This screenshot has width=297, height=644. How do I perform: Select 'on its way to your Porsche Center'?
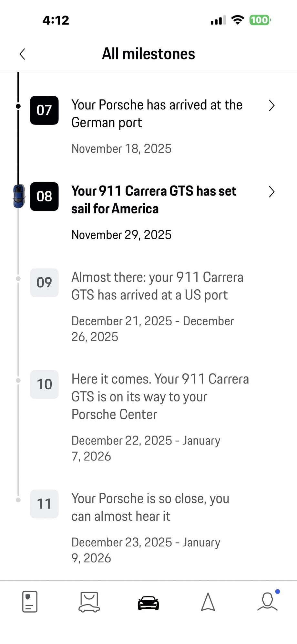coord(160,397)
